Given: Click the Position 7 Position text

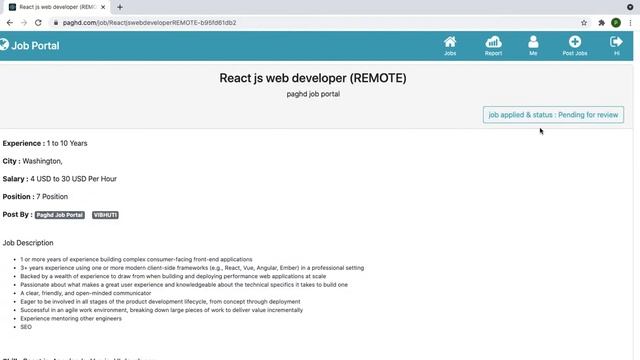Looking at the screenshot, I should (x=35, y=197).
